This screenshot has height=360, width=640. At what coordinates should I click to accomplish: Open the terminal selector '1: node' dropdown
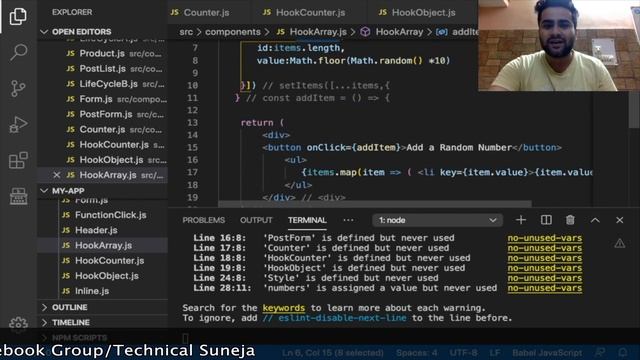437,220
